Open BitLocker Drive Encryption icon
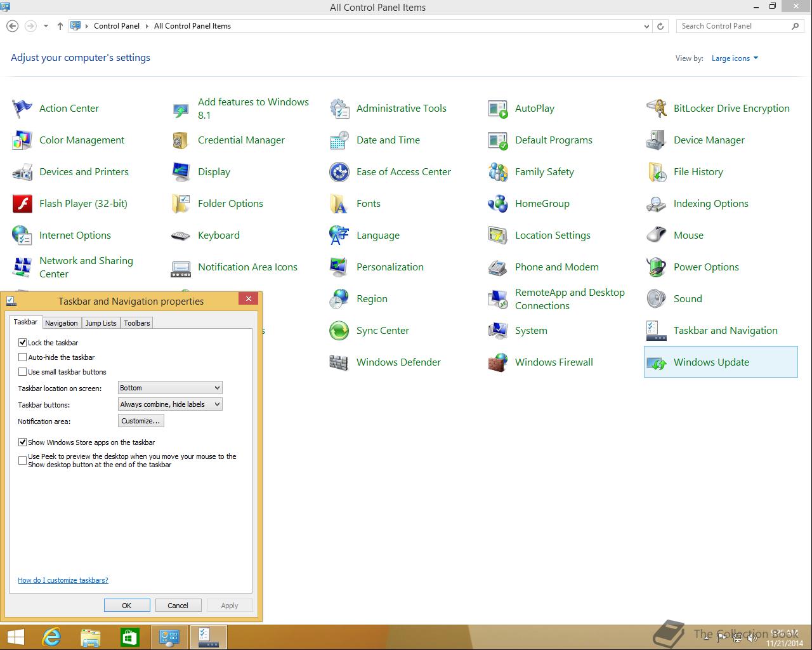 click(657, 109)
